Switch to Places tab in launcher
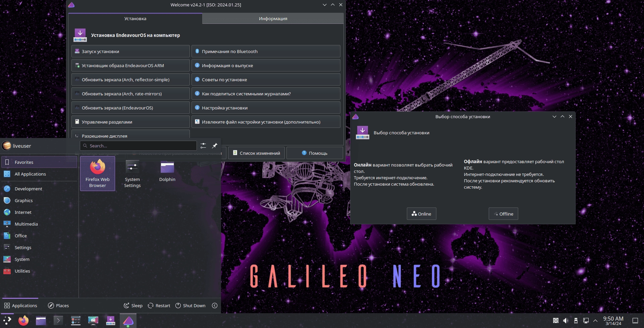Image resolution: width=644 pixels, height=328 pixels. click(58, 306)
